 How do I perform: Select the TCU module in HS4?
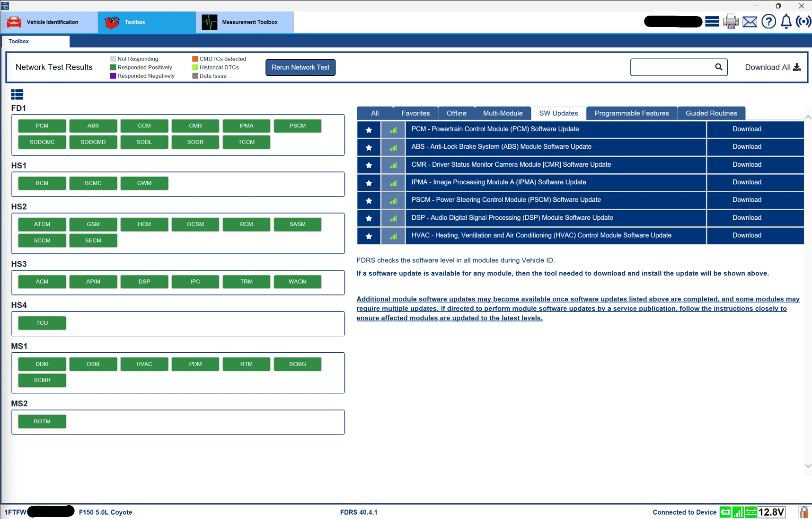point(42,323)
